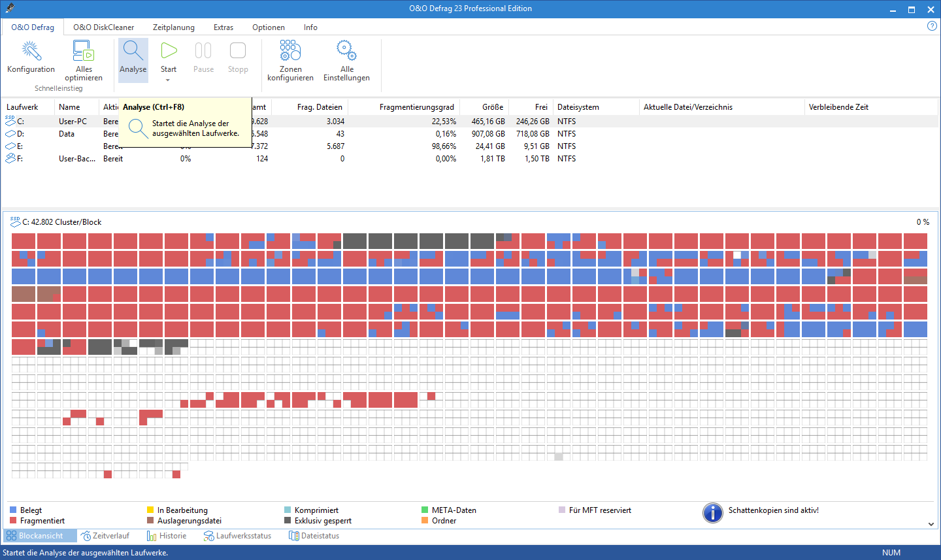Click the red Fragmentiert legend swatch
Screen dimensions: 941x560
click(x=13, y=520)
